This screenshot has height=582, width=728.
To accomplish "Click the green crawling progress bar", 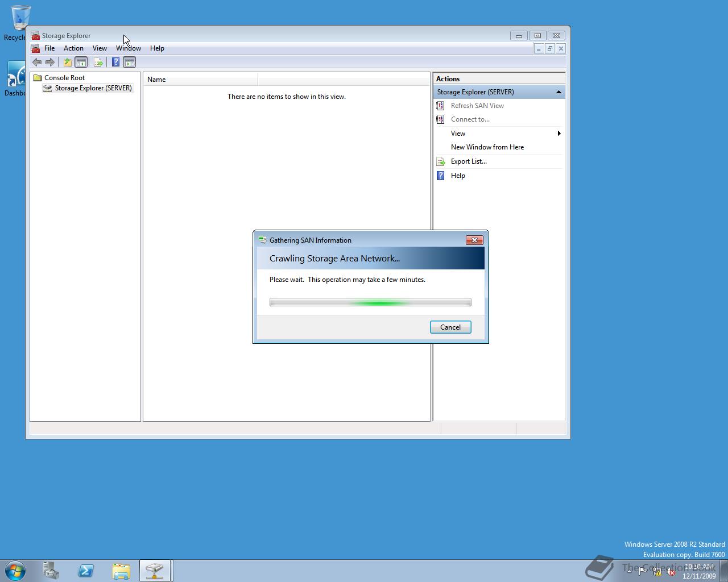I will coord(370,302).
